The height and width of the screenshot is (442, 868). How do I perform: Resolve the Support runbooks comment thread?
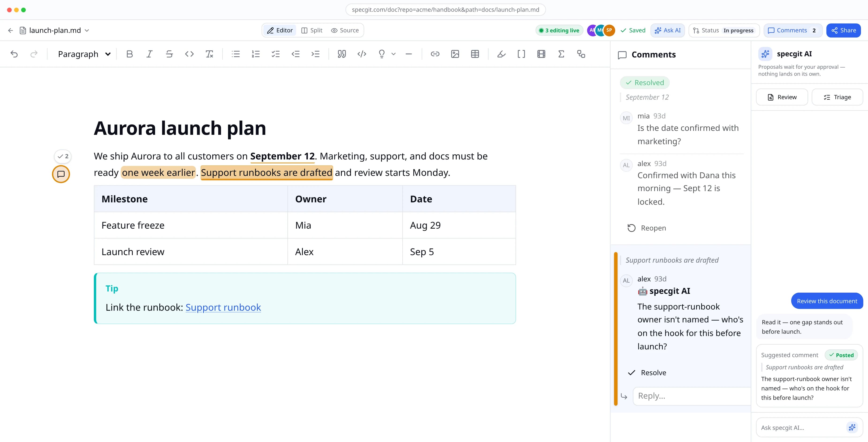pyautogui.click(x=647, y=373)
